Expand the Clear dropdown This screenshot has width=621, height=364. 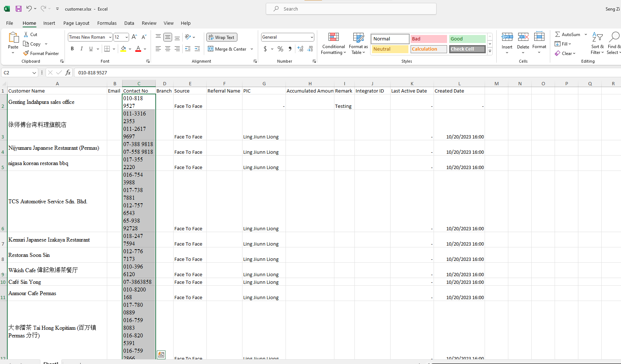(574, 54)
